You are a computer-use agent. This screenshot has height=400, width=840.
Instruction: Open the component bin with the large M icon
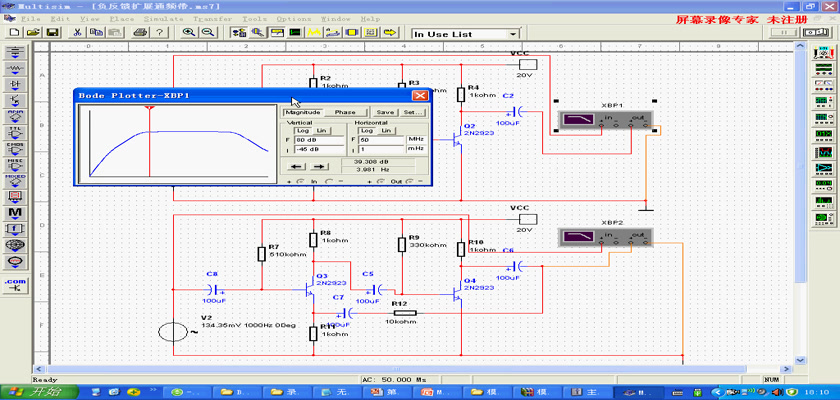point(16,213)
